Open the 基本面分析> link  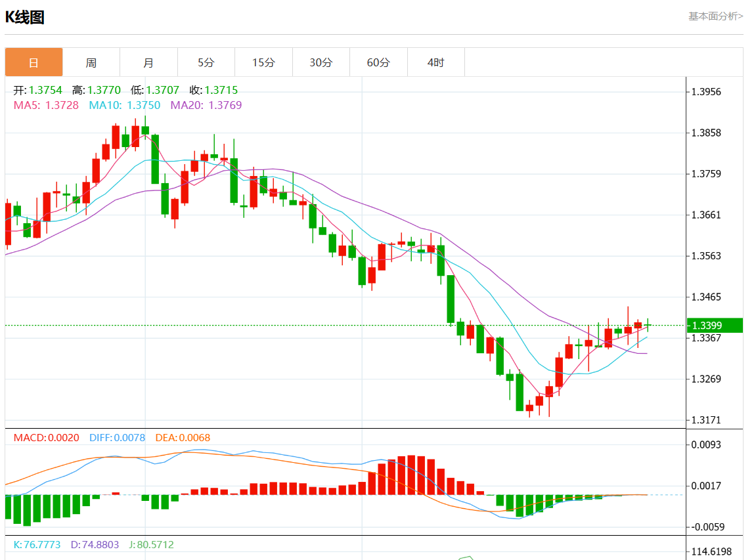click(x=715, y=16)
